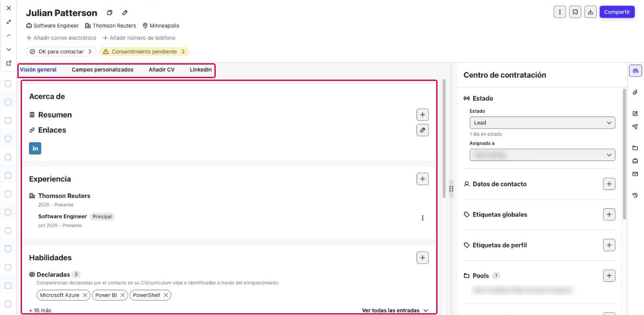Open the briefcase icon in right sidebar
This screenshot has height=315, width=644.
click(x=635, y=161)
